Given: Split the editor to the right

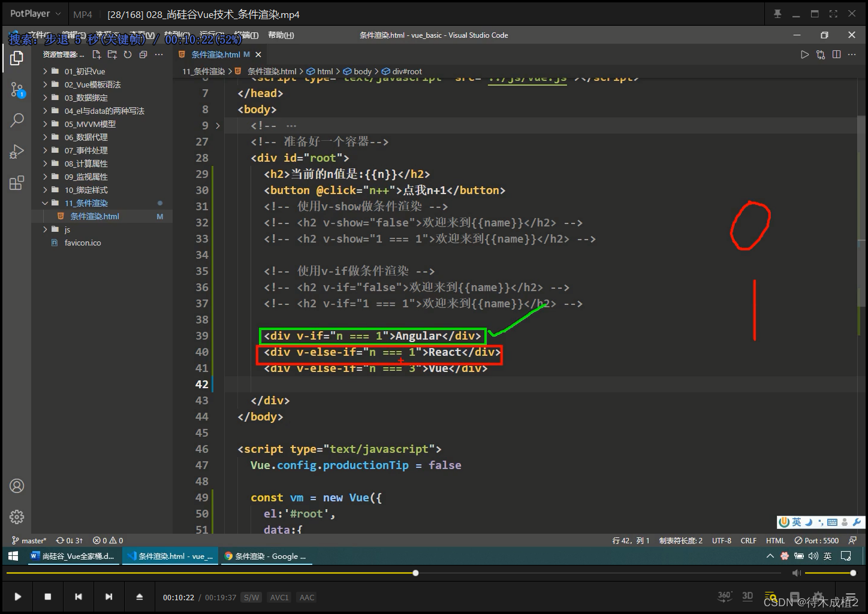Looking at the screenshot, I should (x=837, y=55).
